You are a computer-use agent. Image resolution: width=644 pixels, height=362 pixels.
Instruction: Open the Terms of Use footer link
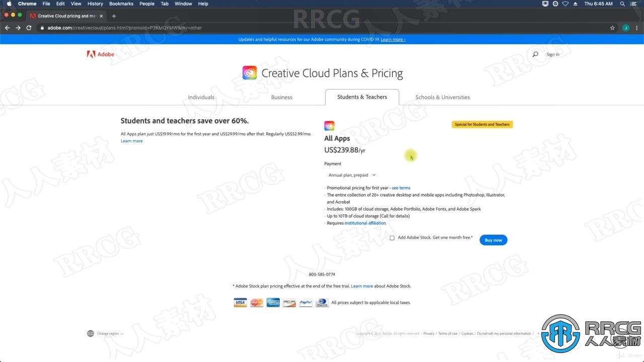448,334
